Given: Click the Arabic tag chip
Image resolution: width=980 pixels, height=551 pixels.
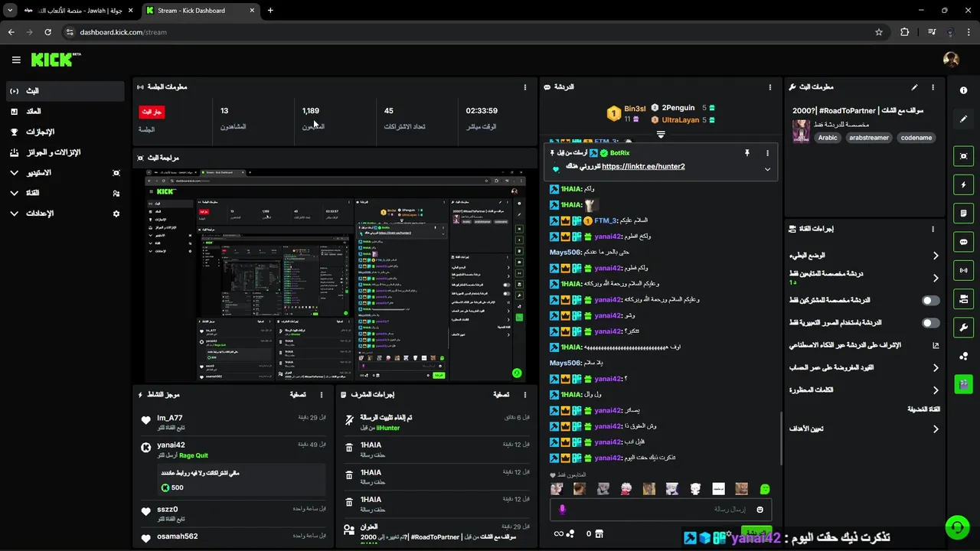Looking at the screenshot, I should pyautogui.click(x=828, y=138).
